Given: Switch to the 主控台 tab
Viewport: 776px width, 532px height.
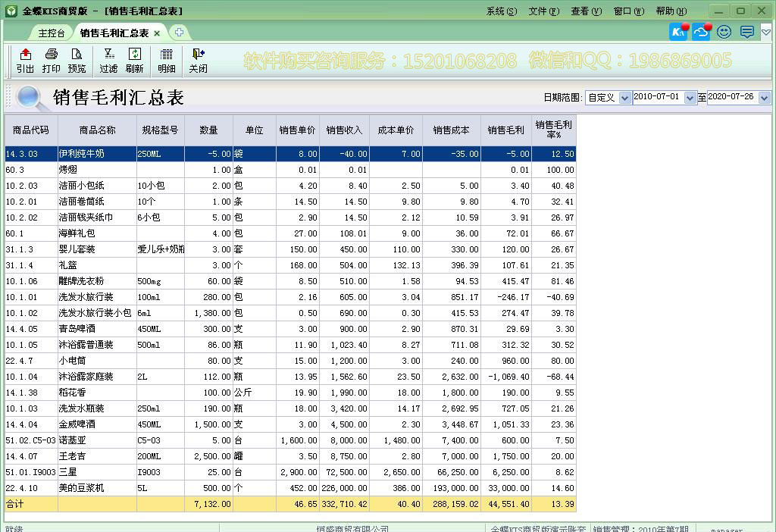Looking at the screenshot, I should tap(50, 33).
